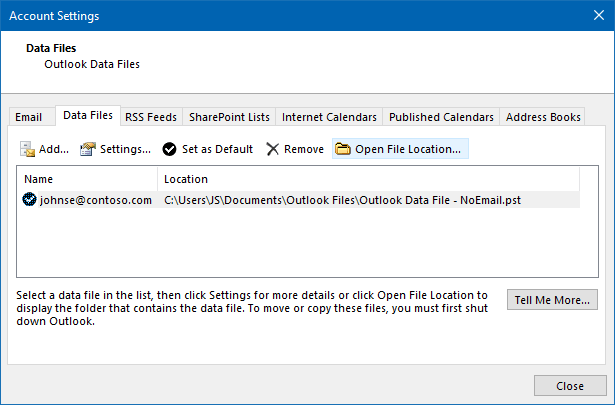
Task: Click the NoEmail.pst file path cell
Action: [342, 200]
